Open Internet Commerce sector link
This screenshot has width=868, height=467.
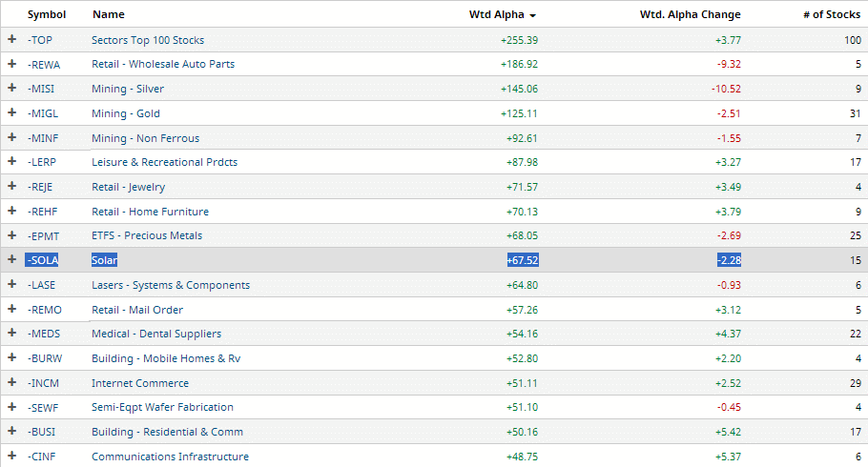(x=140, y=383)
